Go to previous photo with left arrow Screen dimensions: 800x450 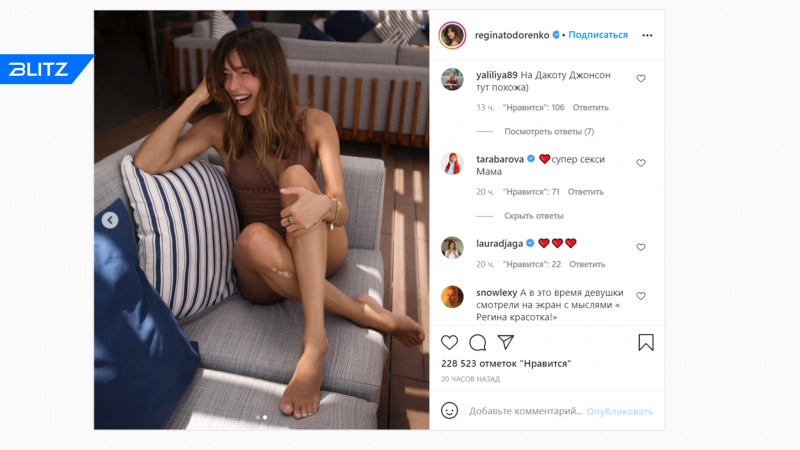click(110, 220)
